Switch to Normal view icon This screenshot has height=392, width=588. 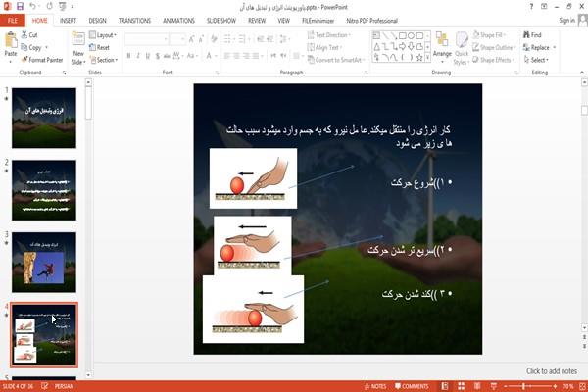click(445, 386)
